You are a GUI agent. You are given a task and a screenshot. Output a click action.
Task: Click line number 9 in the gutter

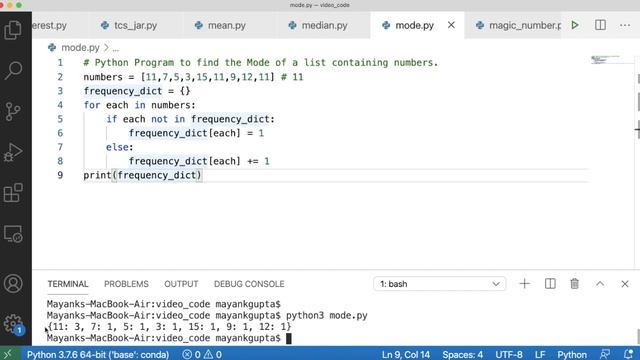tap(60, 175)
